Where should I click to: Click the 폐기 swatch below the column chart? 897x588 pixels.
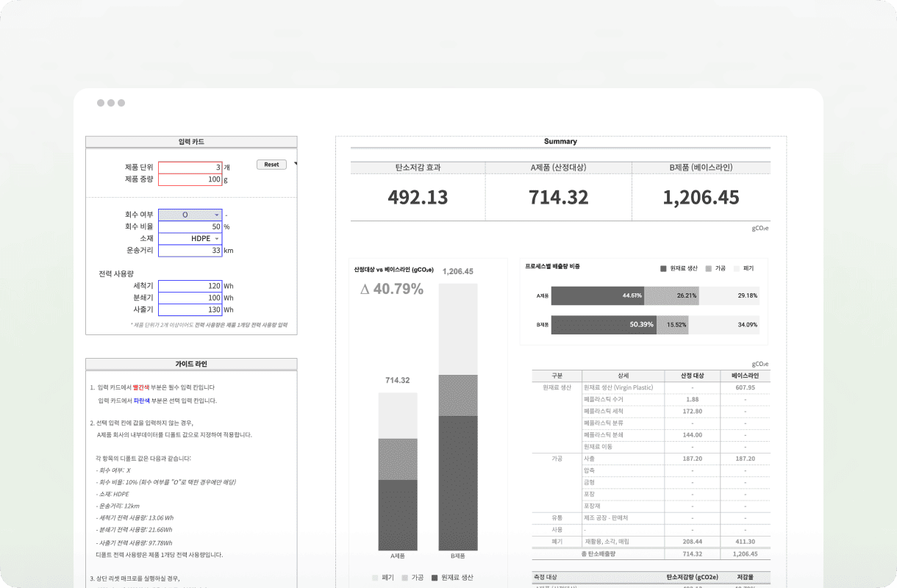pos(375,578)
